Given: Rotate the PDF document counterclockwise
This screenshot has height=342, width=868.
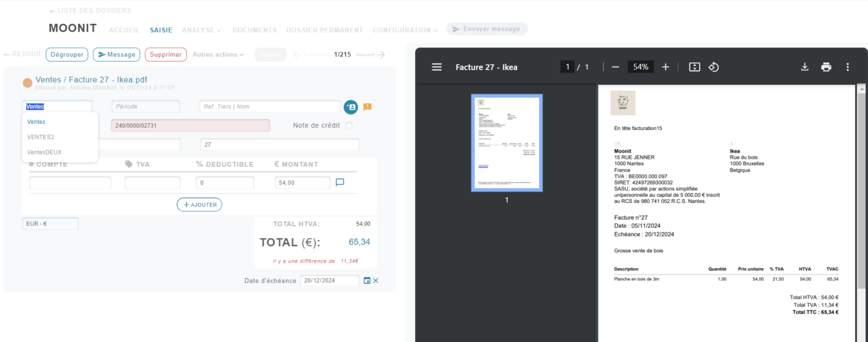Looking at the screenshot, I should [713, 67].
